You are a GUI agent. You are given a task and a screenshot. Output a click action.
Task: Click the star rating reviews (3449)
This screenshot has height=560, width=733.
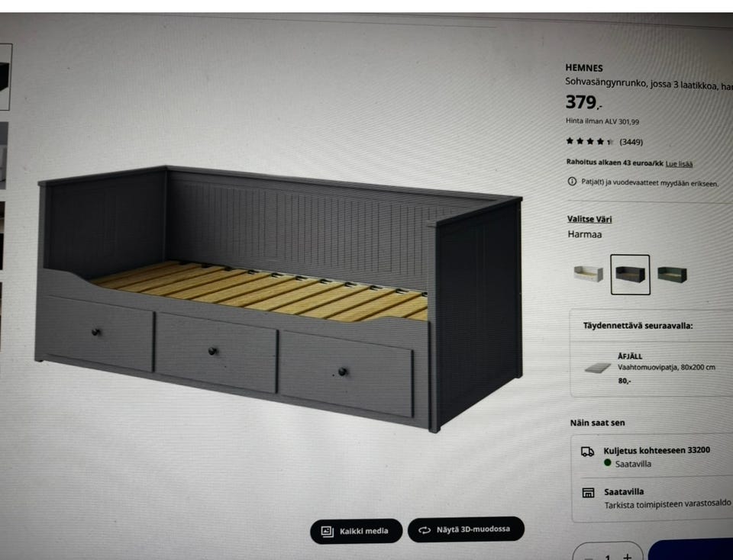[604, 141]
